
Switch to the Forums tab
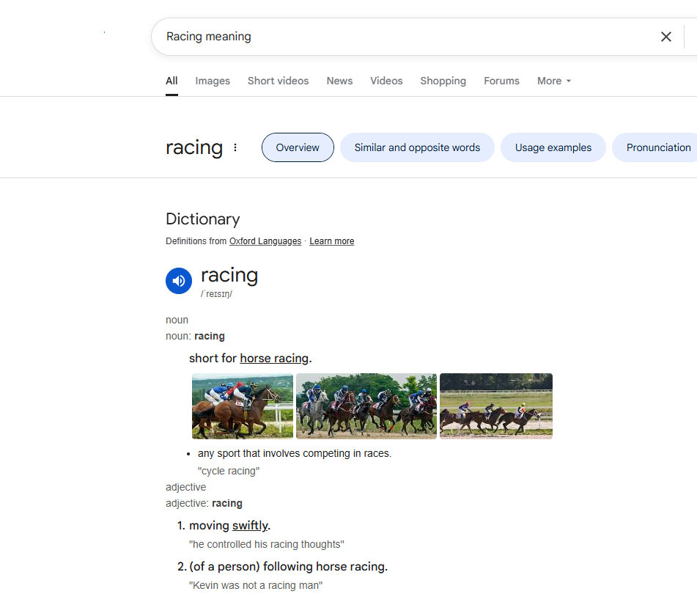[501, 81]
